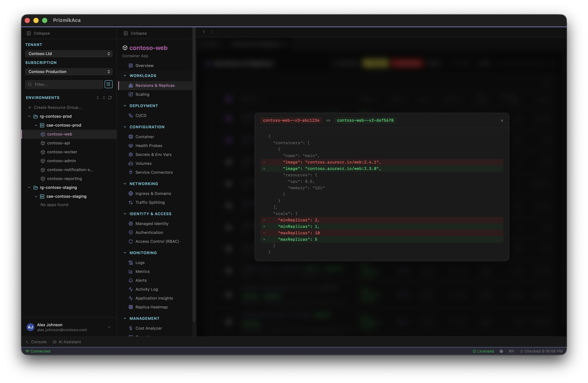Collapse the rg-contoso-staging resource group
The height and width of the screenshot is (383, 588).
[29, 187]
